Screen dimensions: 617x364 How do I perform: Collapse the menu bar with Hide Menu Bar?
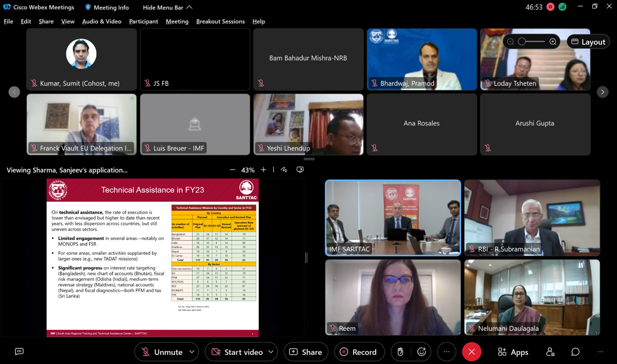(168, 7)
